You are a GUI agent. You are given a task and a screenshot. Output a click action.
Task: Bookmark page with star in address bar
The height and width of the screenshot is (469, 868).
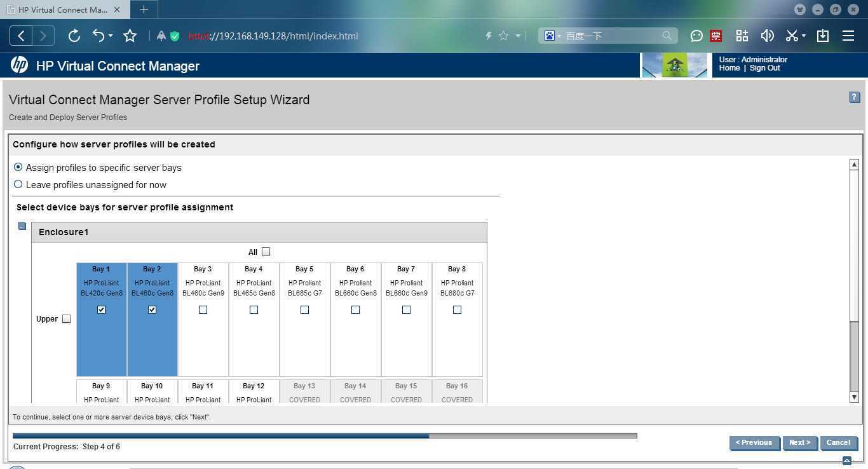(503, 36)
